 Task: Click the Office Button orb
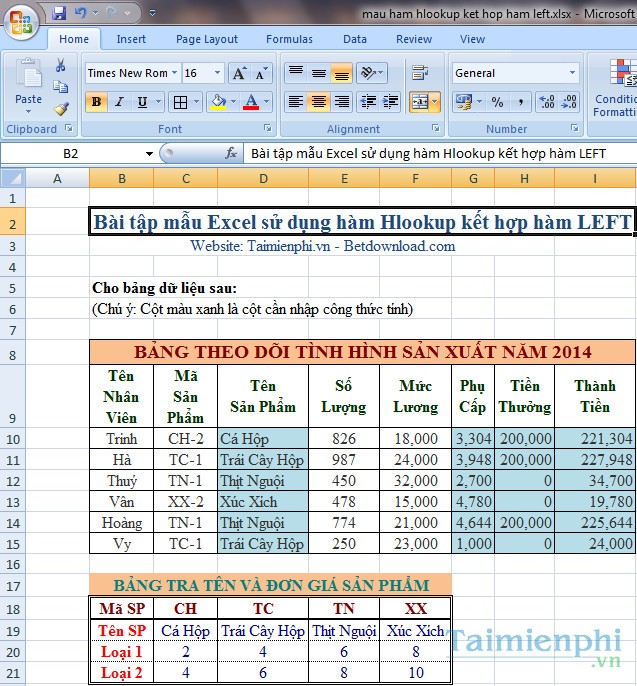pyautogui.click(x=20, y=21)
